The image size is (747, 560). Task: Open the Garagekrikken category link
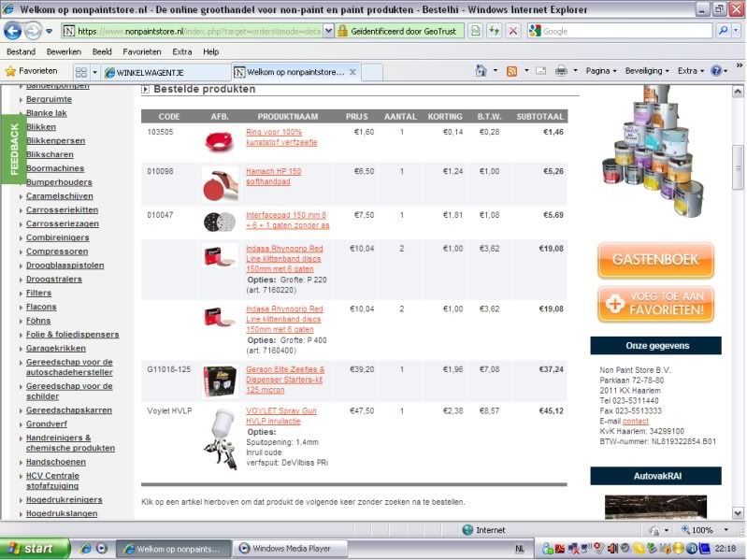coord(56,349)
